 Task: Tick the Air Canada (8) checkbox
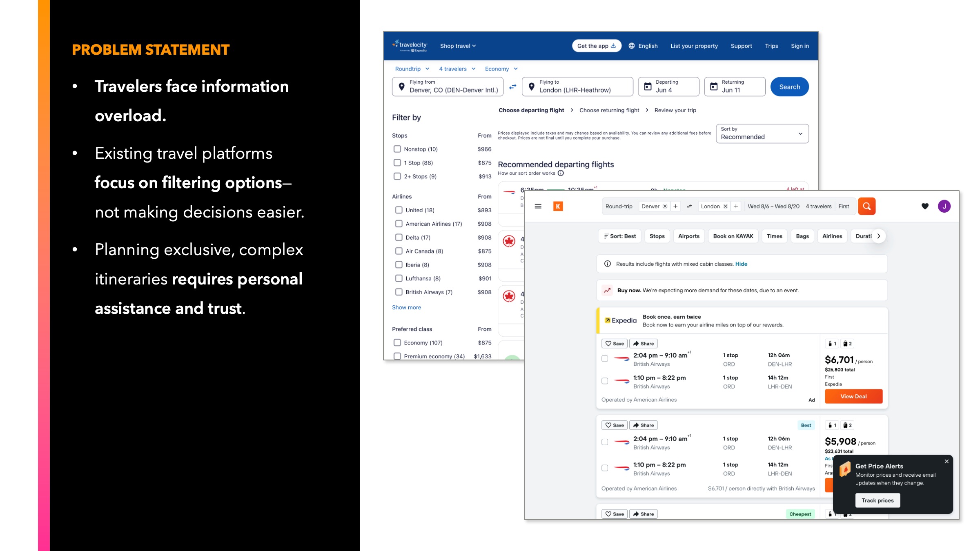[399, 251]
